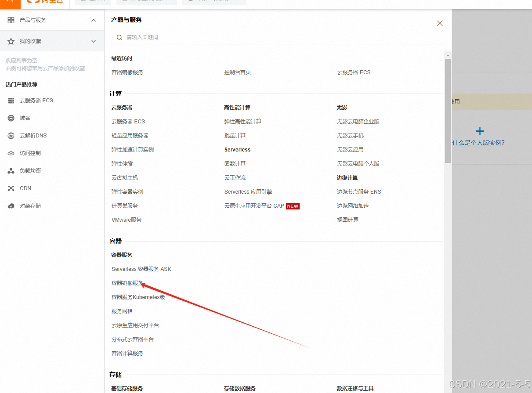Open 弹性容器实例
Screen dimensions: 532x393
pos(127,192)
